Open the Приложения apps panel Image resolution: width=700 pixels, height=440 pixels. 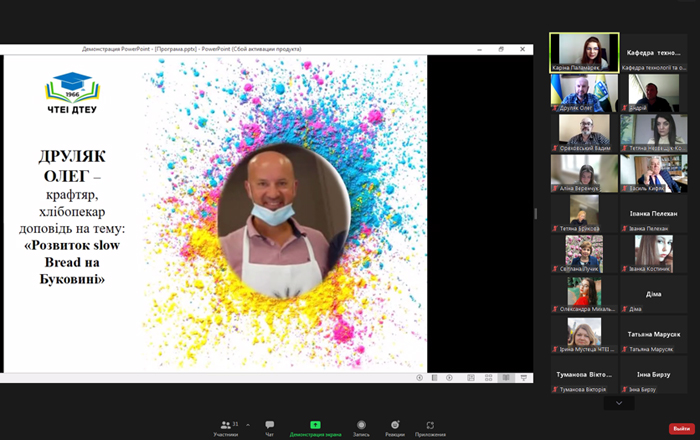[430, 428]
